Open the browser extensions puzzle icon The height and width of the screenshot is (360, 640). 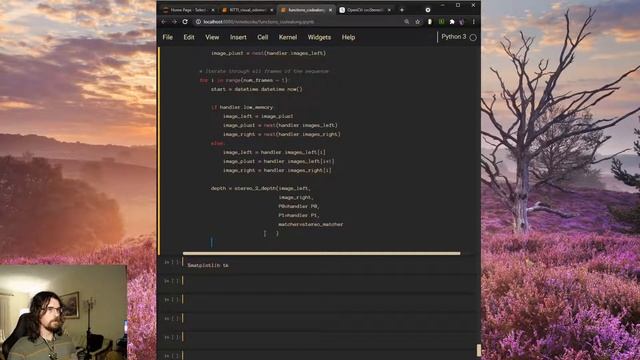pos(452,22)
